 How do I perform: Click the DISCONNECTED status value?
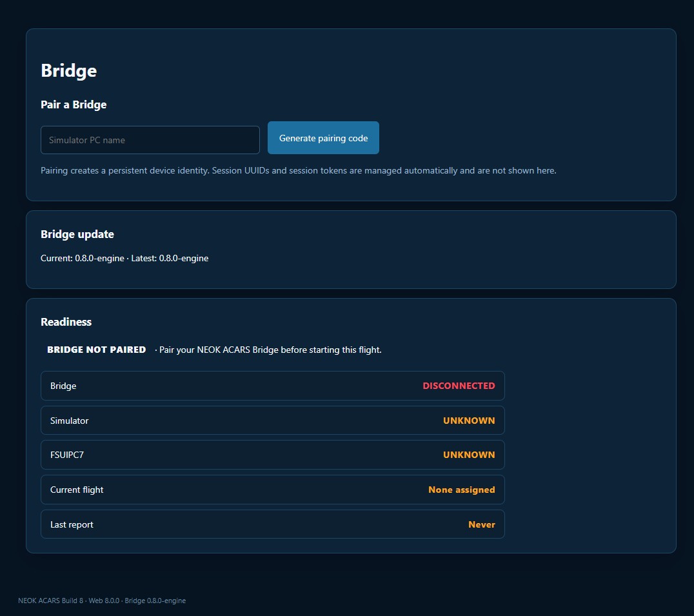click(x=459, y=386)
